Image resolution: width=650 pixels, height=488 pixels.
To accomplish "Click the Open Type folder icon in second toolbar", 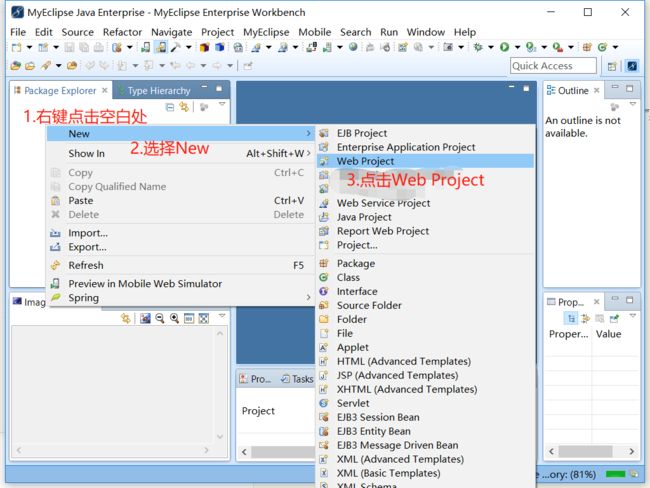I will 16,66.
